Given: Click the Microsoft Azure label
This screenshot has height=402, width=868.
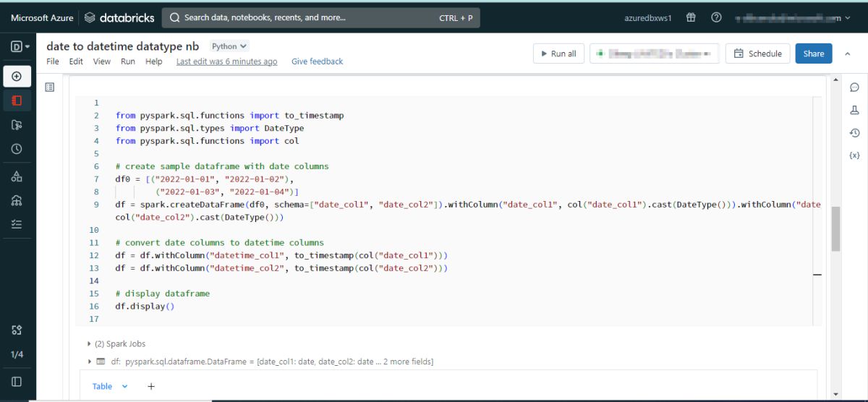Looking at the screenshot, I should point(42,17).
